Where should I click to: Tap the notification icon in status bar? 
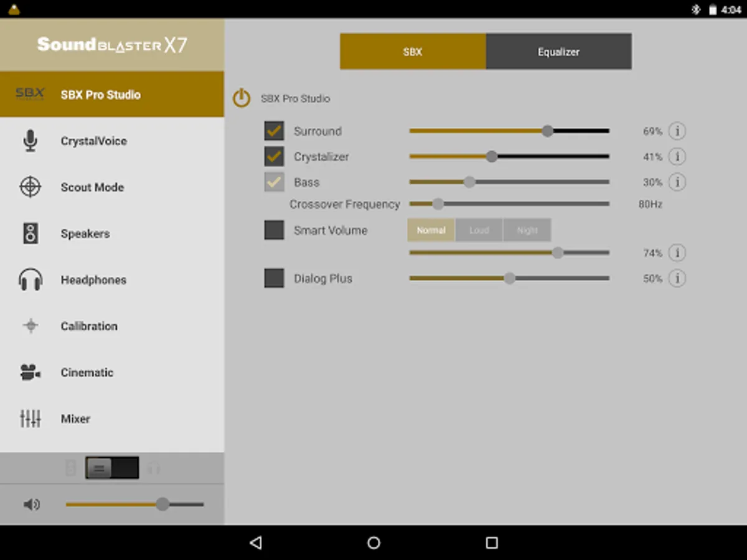(x=14, y=9)
